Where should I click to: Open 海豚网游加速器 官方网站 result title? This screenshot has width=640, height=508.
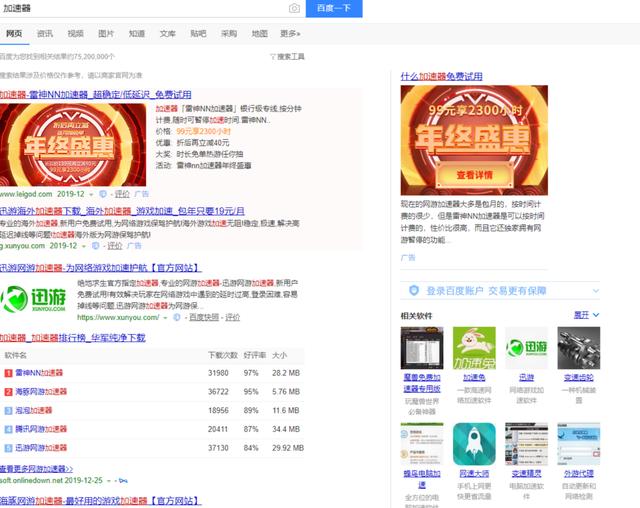pos(100,501)
